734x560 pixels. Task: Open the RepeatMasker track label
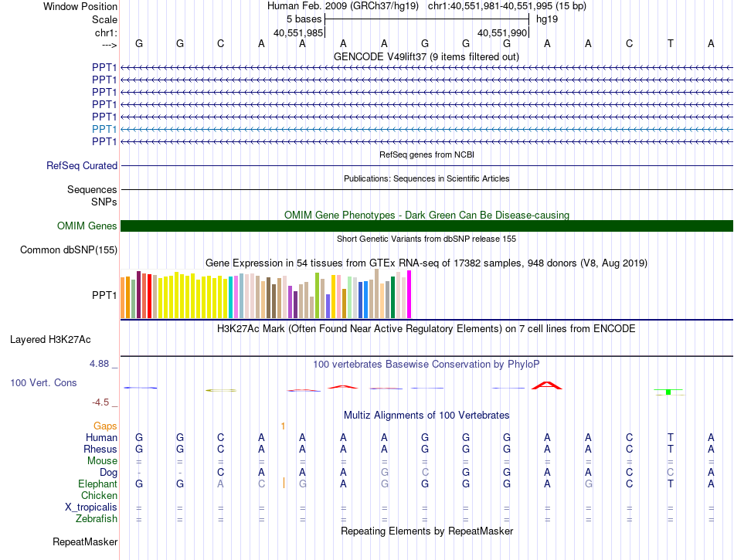coord(85,541)
